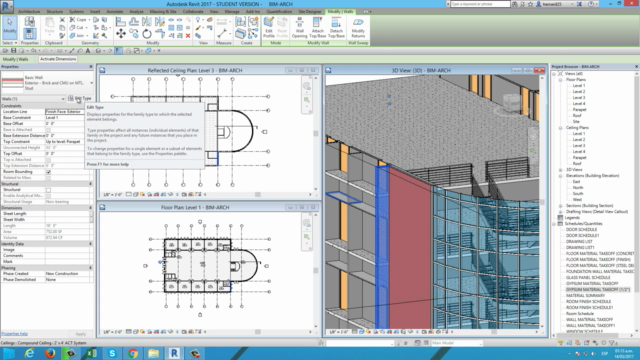Select the Offset tool in Modify panel
The height and width of the screenshot is (360, 640).
point(134,21)
